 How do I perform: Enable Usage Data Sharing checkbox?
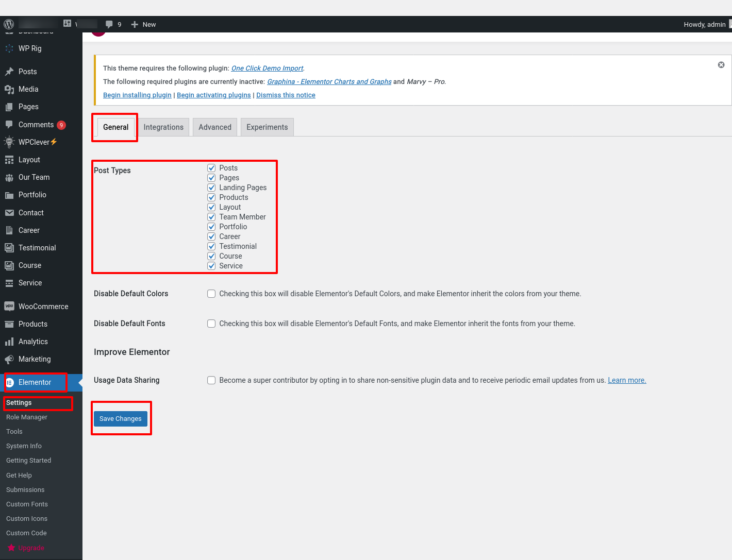[x=211, y=380]
